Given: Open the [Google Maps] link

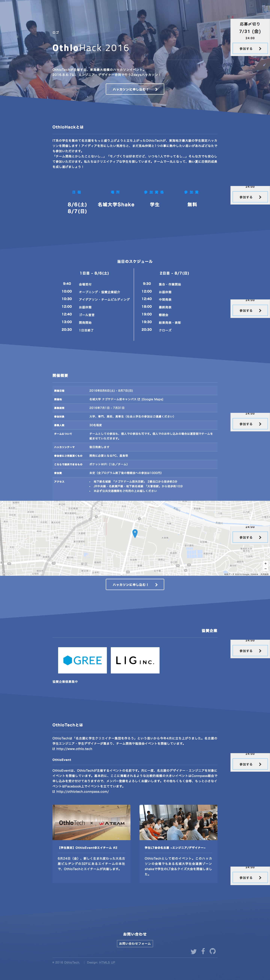Looking at the screenshot, I should (152, 399).
